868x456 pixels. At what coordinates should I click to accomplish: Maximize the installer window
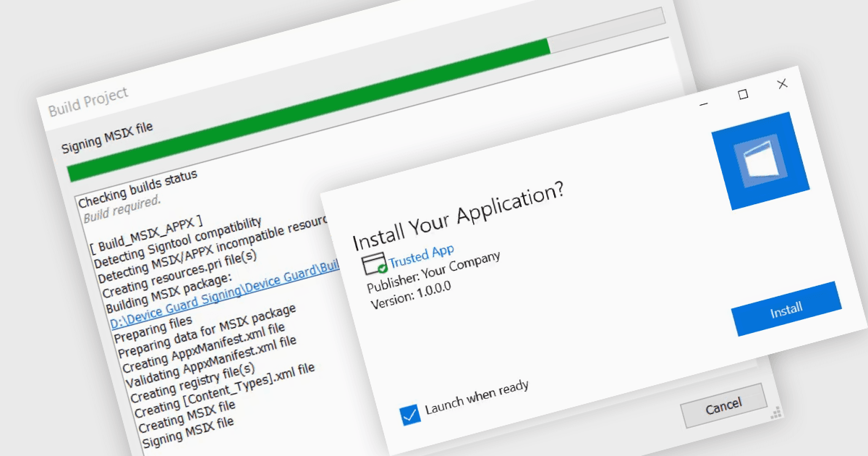[x=743, y=94]
